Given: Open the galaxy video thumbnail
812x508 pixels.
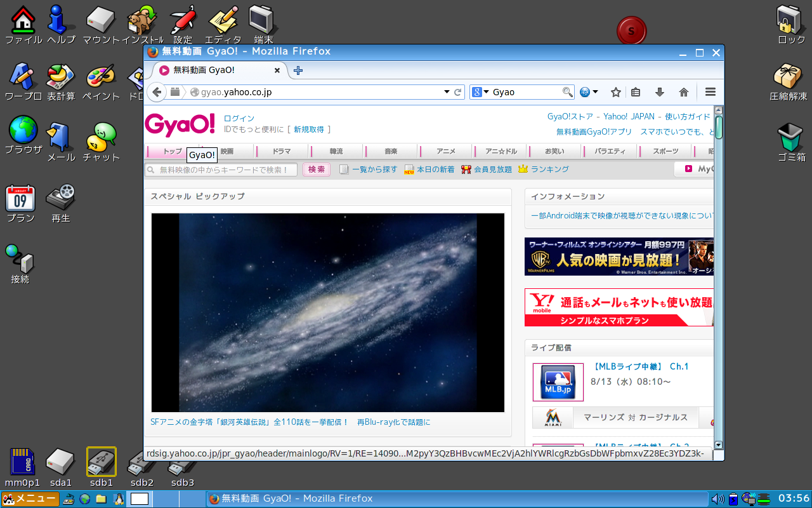Looking at the screenshot, I should click(328, 312).
